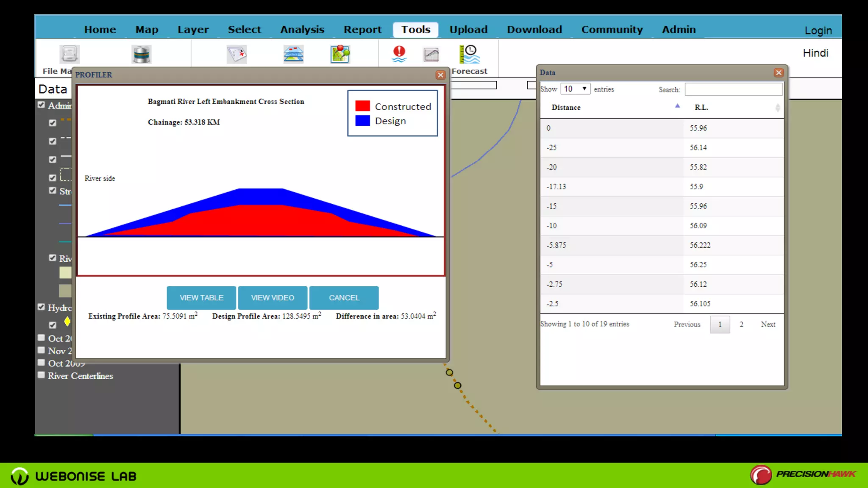
Task: Toggle the Admin layer group checkbox
Action: [41, 105]
